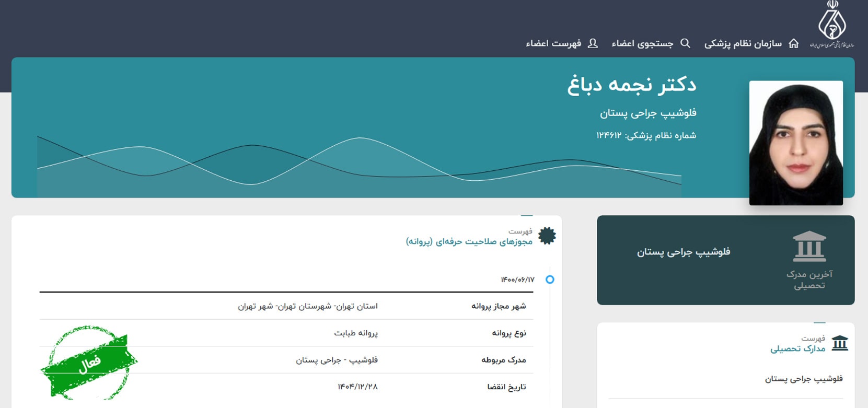Image resolution: width=868 pixels, height=408 pixels.
Task: Click the Medical Council logo emblem
Action: click(832, 25)
